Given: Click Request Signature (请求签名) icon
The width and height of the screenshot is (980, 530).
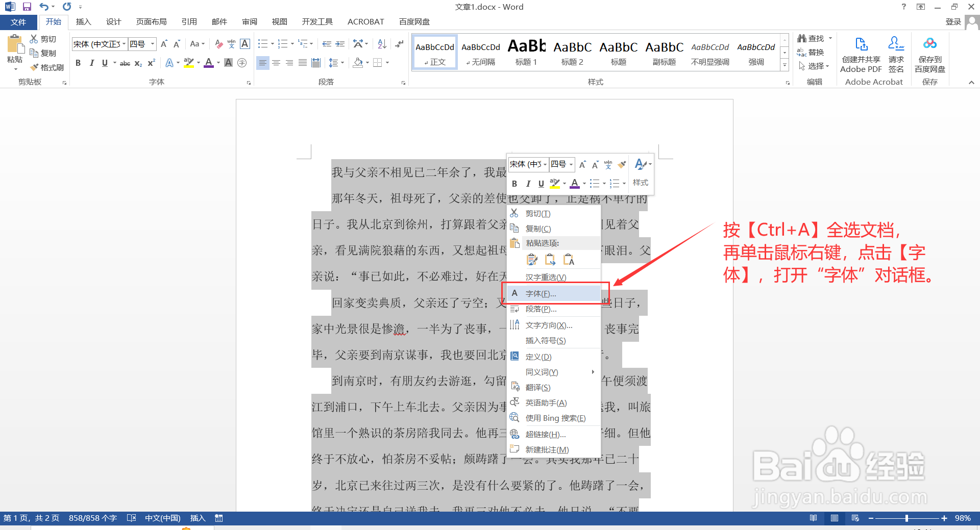Looking at the screenshot, I should coord(896,55).
